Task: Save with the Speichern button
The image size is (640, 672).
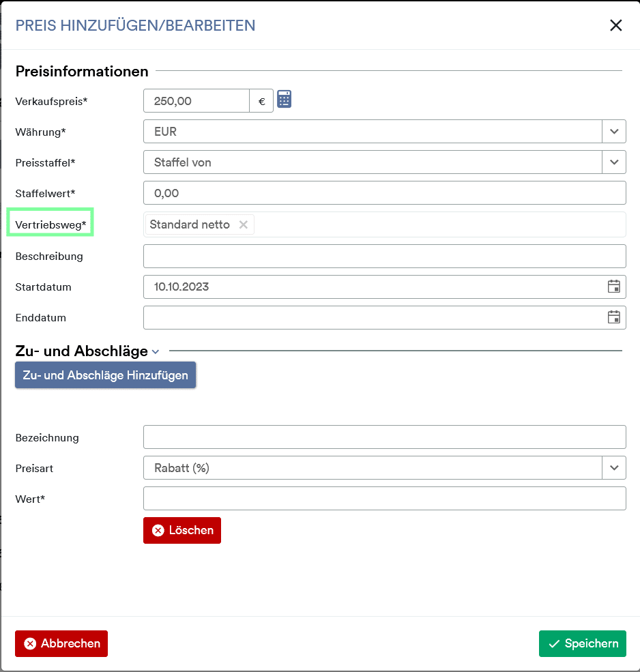Action: coord(583,643)
